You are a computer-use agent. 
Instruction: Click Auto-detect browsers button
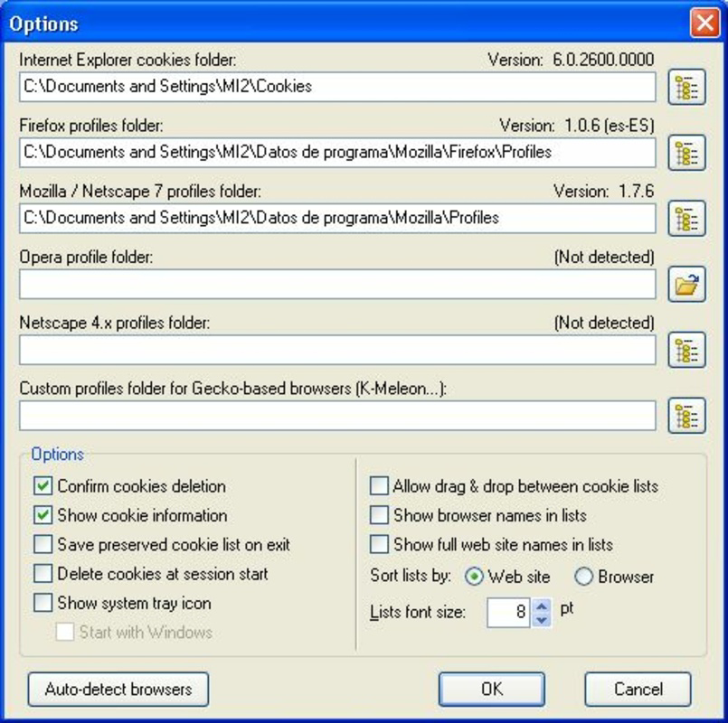pos(118,690)
